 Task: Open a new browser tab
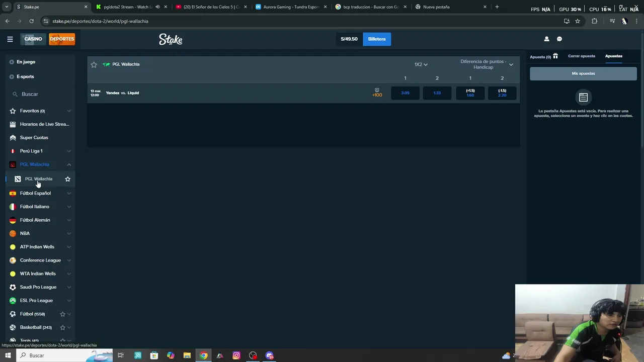497,7
